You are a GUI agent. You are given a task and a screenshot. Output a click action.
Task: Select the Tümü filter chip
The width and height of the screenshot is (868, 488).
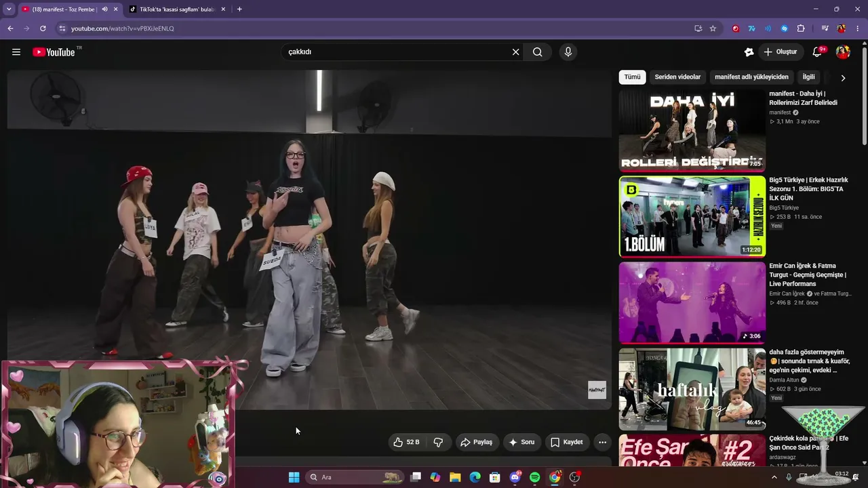click(x=632, y=77)
